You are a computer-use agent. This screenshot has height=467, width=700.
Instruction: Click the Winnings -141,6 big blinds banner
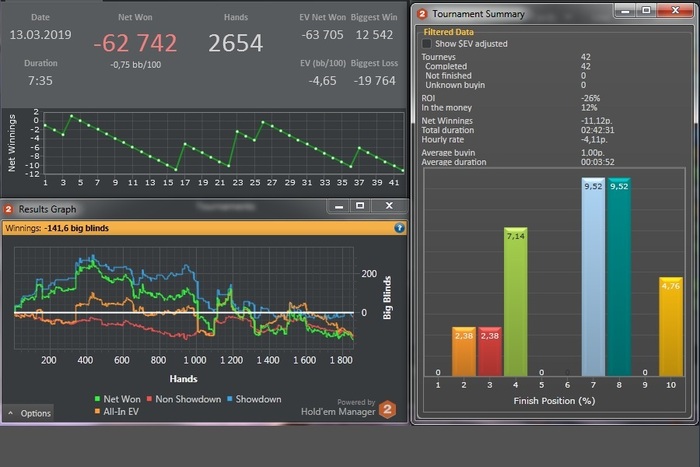[x=204, y=228]
